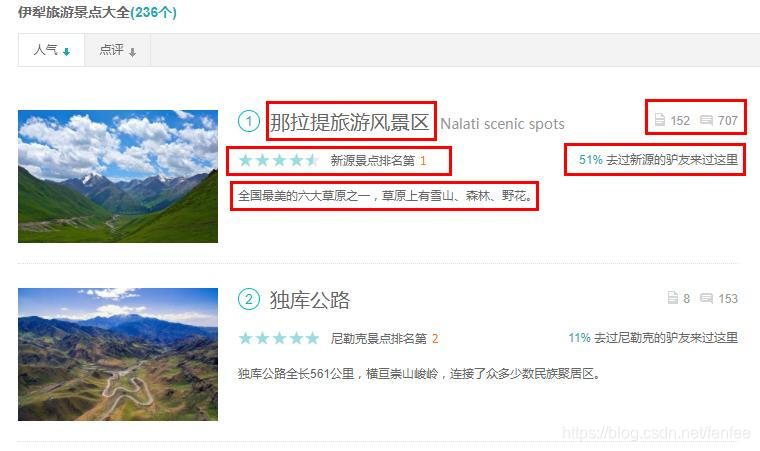The image size is (760, 451).
Task: Click the five-star rating for 独库公路
Action: point(279,338)
